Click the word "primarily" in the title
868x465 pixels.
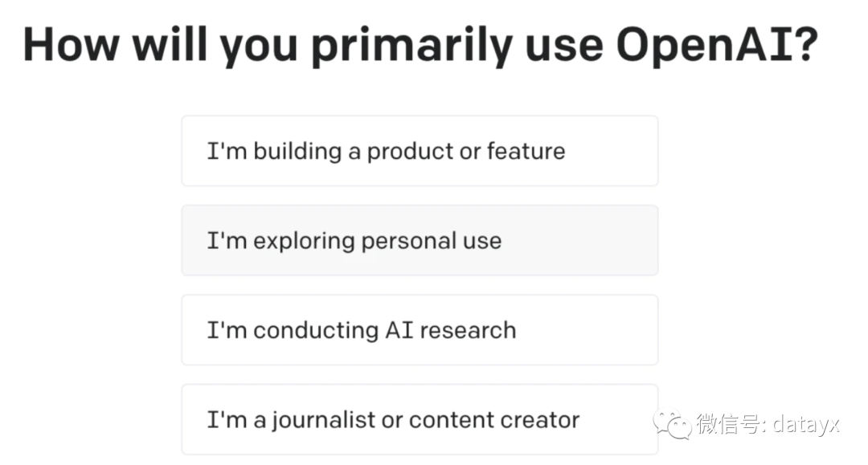tap(411, 47)
